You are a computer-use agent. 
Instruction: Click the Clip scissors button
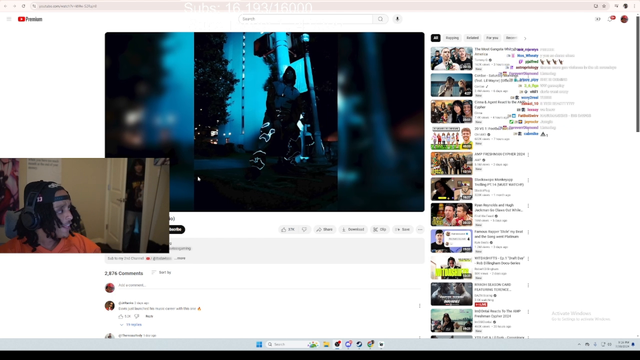(x=380, y=229)
